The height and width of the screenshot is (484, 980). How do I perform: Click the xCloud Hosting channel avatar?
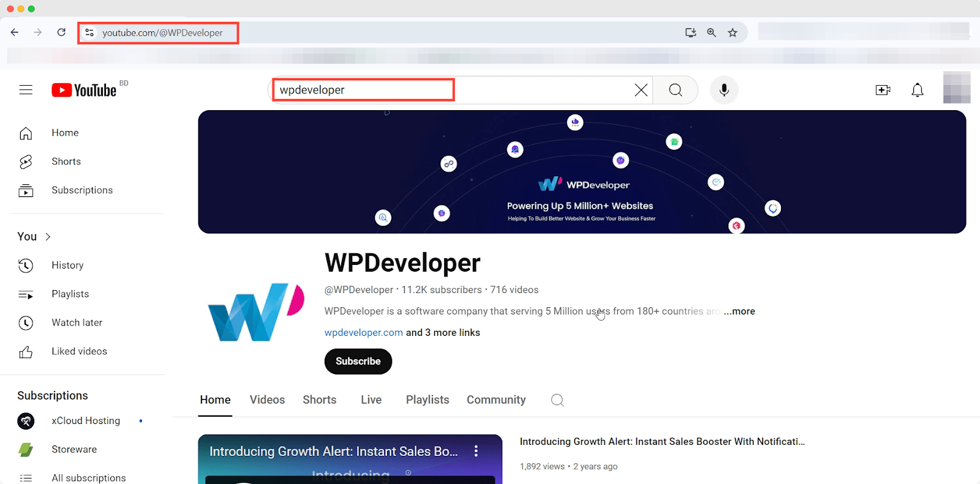pyautogui.click(x=26, y=421)
